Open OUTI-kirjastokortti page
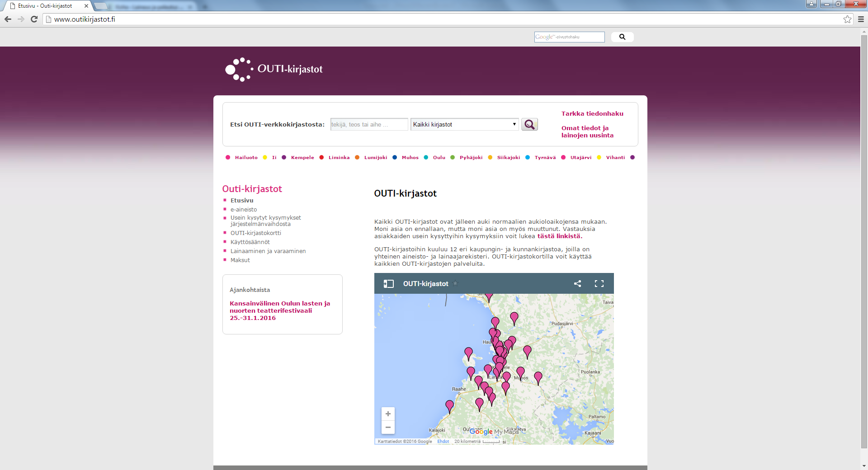This screenshot has width=868, height=470. pyautogui.click(x=256, y=233)
